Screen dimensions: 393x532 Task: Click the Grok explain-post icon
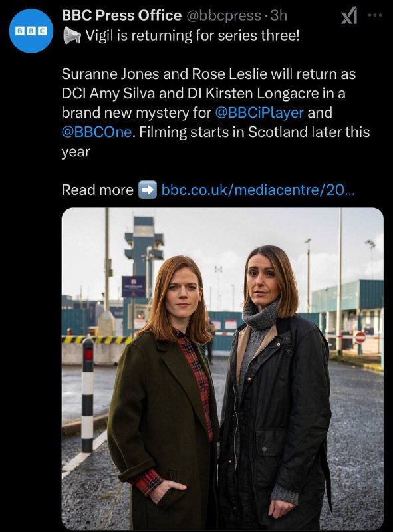(349, 15)
